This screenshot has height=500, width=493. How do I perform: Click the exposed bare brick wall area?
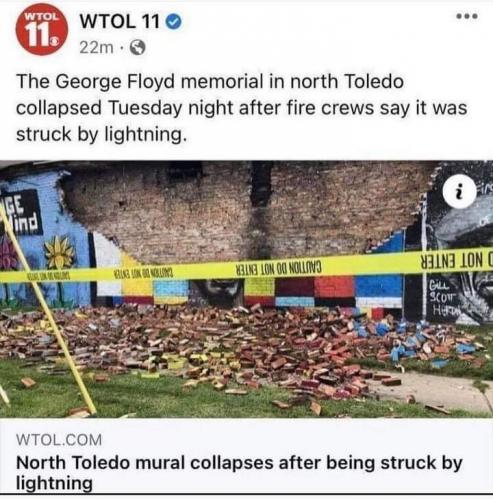point(243,213)
